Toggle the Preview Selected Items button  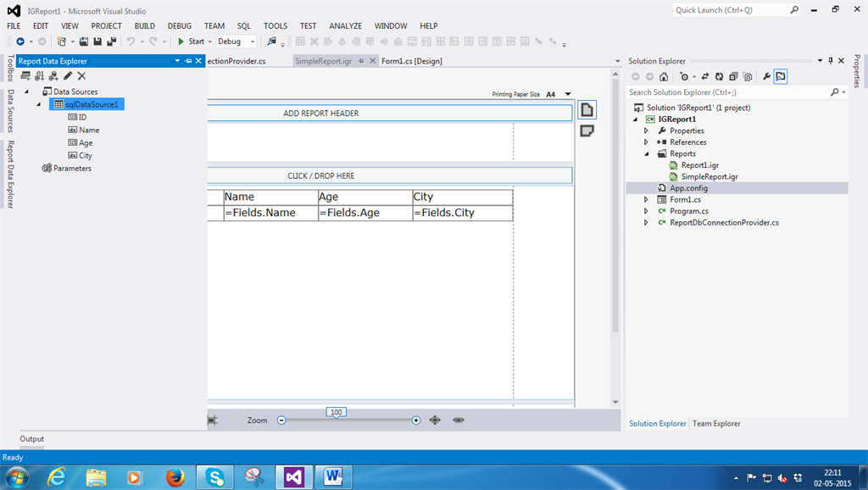[x=781, y=76]
